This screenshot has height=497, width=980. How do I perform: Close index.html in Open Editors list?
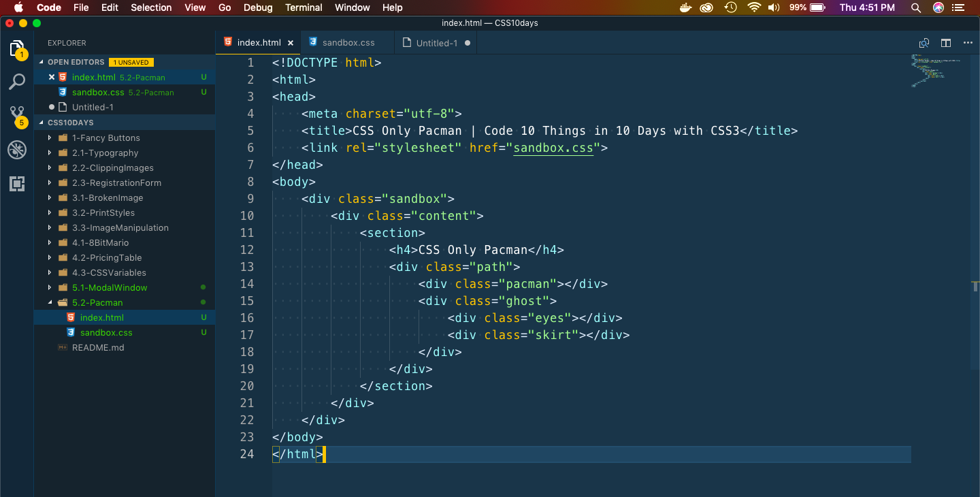pos(52,77)
